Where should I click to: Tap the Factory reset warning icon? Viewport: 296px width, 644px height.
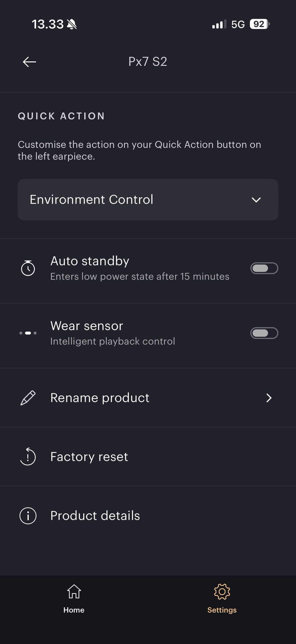(28, 456)
